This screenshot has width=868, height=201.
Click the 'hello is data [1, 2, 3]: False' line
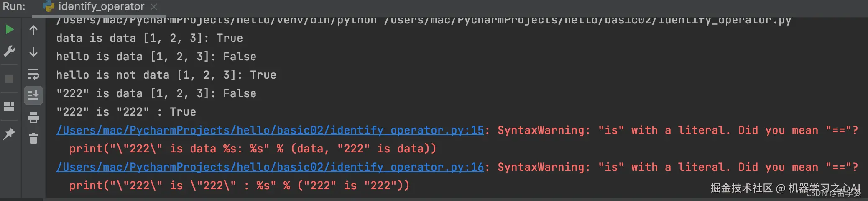(156, 57)
